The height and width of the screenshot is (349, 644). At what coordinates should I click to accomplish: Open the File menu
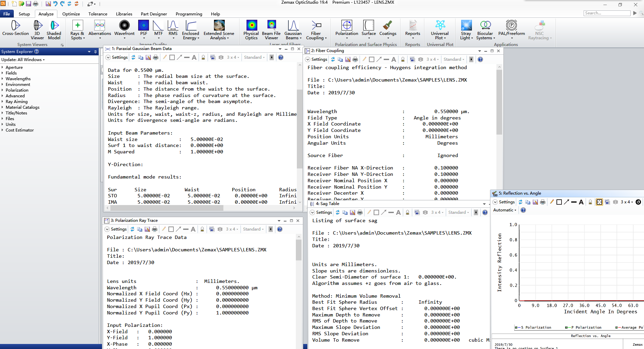pyautogui.click(x=7, y=14)
